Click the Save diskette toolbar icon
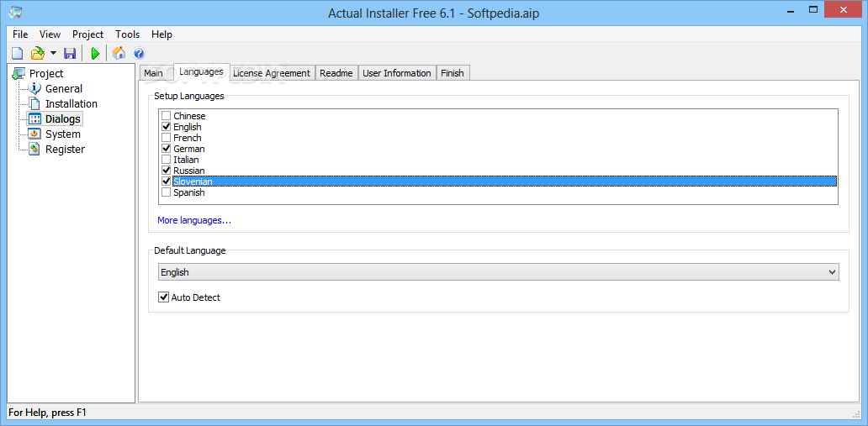Screen dimensions: 868x426 click(70, 54)
